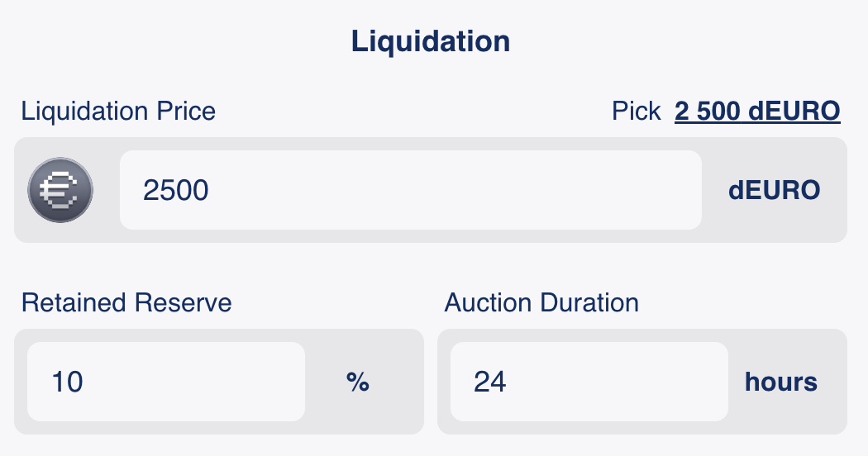
Task: Click the 10 value in reserve field
Action: click(x=67, y=382)
